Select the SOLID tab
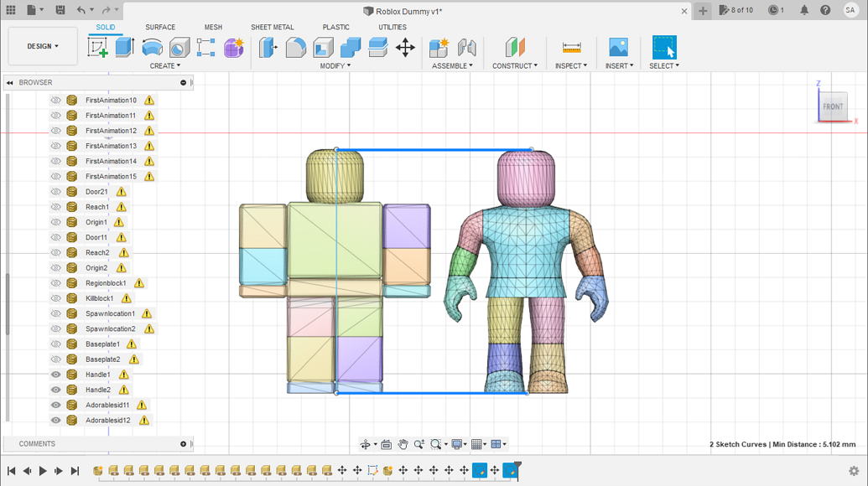868x486 pixels. pos(105,27)
